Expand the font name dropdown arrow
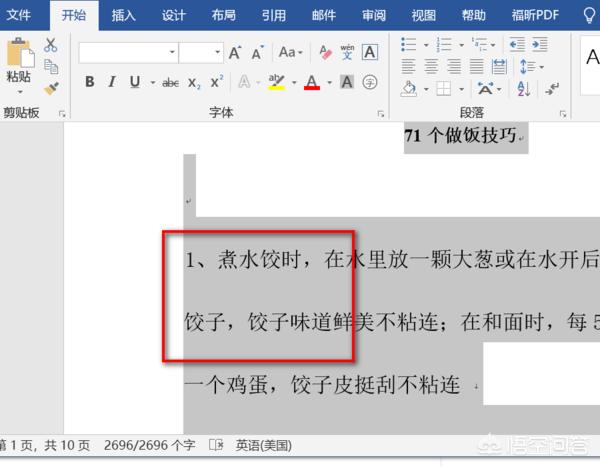This screenshot has width=600, height=467. [x=172, y=52]
